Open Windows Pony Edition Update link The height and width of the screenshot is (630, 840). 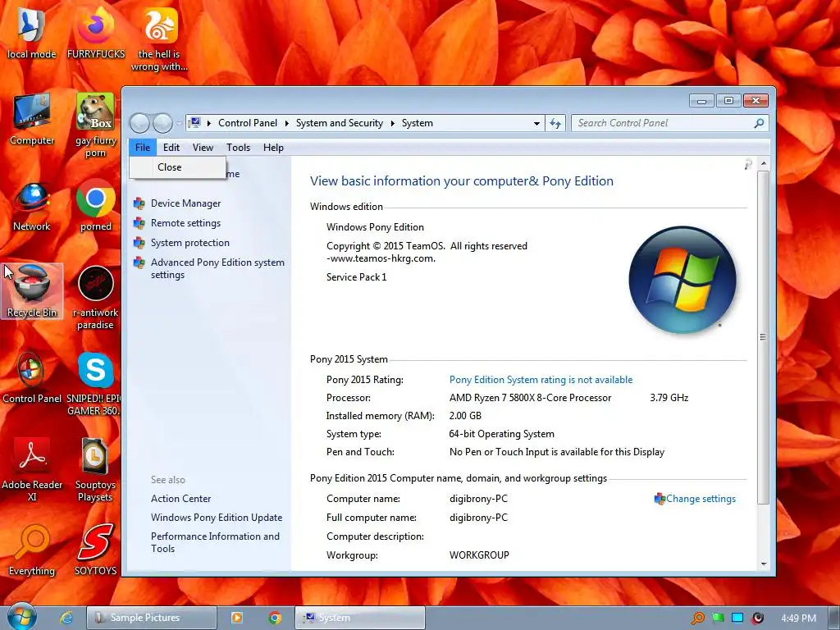[x=217, y=518]
